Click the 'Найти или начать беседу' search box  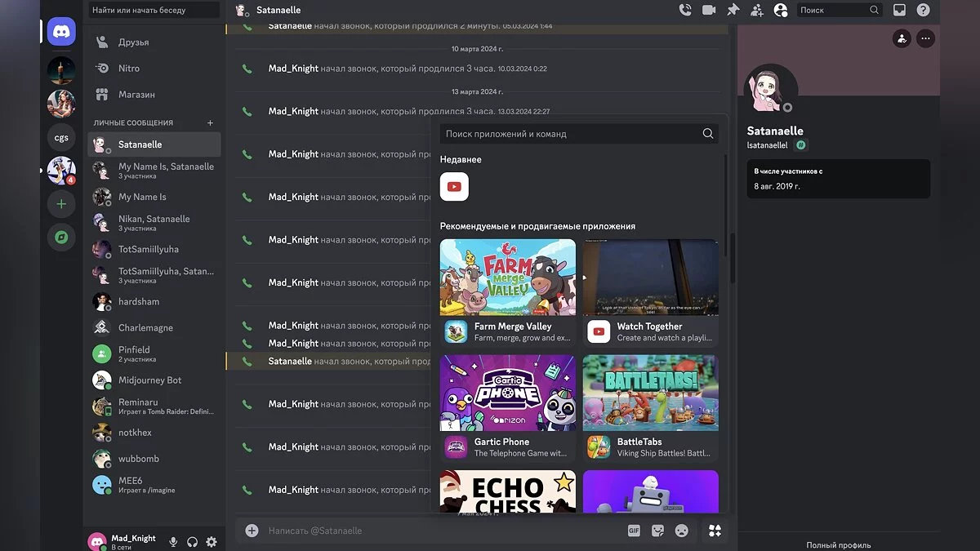pos(154,10)
